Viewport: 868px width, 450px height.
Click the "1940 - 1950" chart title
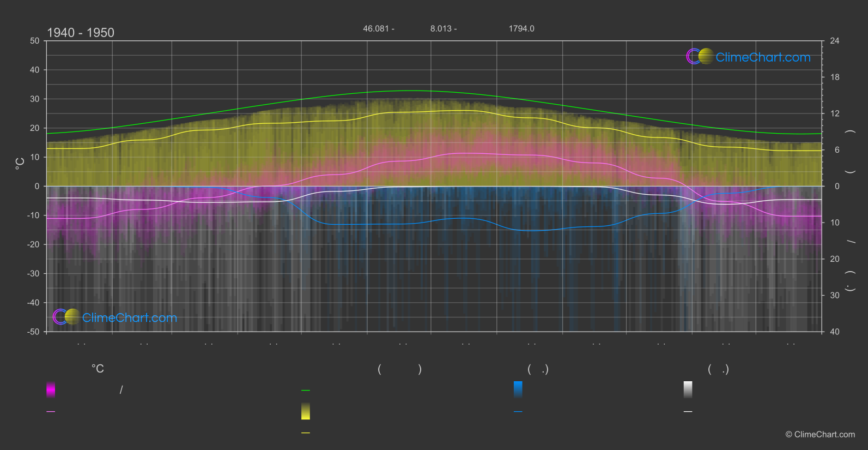tap(81, 33)
